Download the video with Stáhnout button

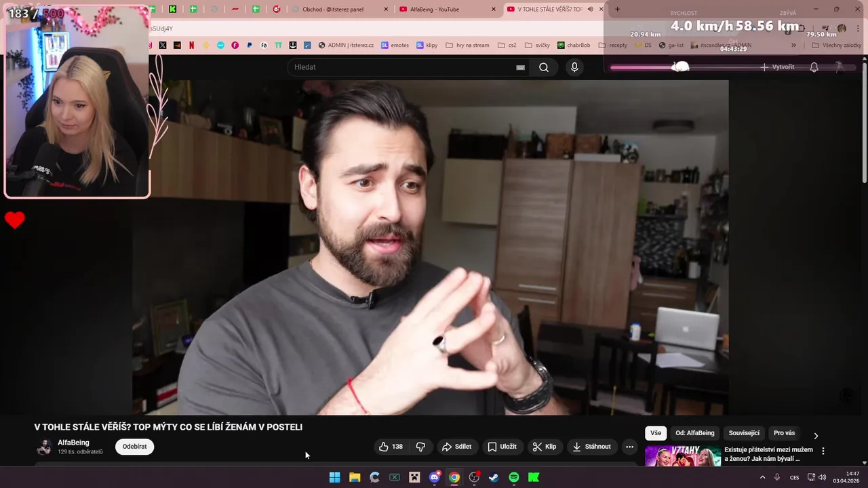(592, 447)
